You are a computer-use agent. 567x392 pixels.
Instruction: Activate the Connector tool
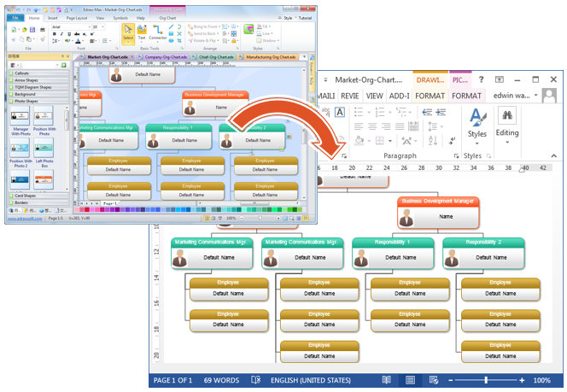(x=158, y=32)
